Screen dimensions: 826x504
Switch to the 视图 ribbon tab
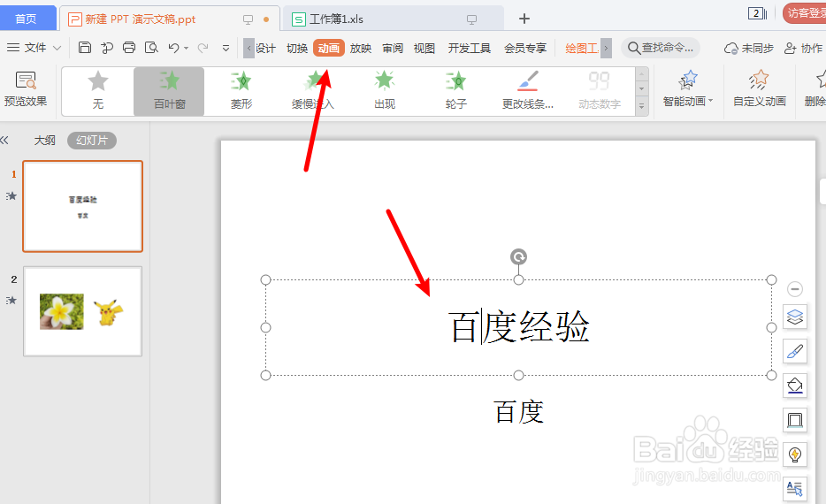[x=424, y=48]
